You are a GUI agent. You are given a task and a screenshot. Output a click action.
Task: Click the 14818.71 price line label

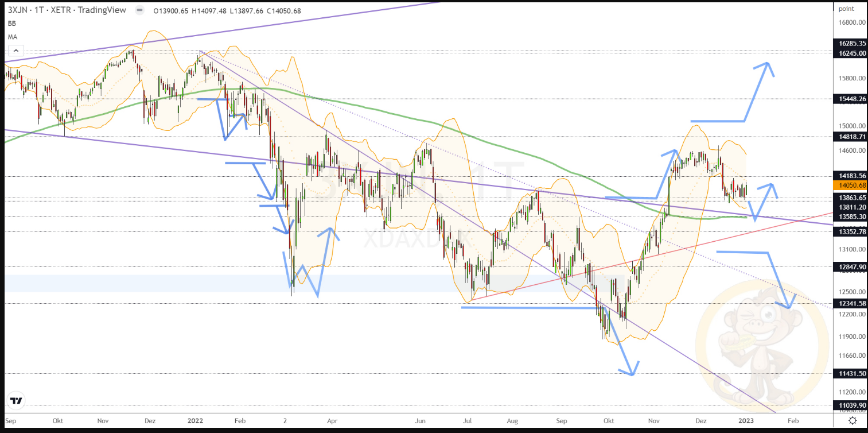(x=851, y=137)
